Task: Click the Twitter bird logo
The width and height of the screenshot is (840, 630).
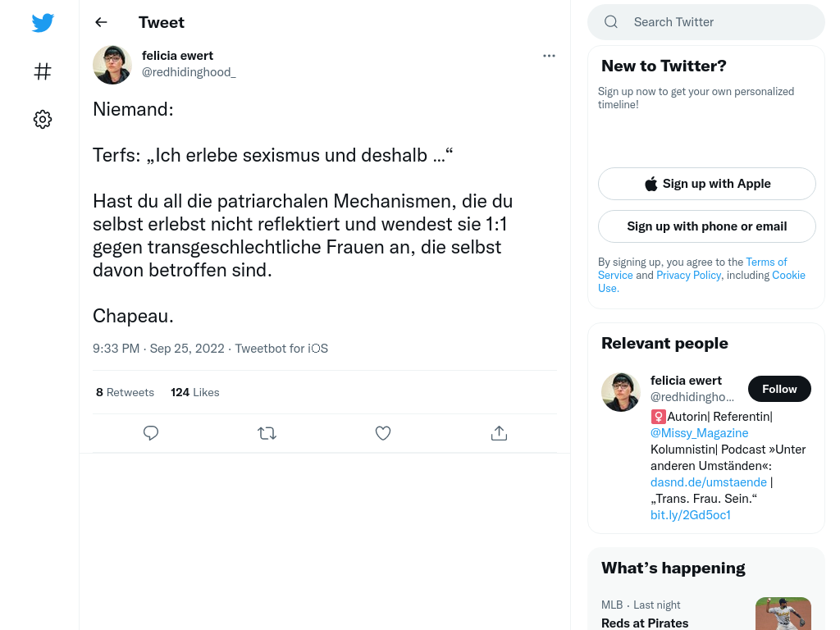Action: pos(43,22)
